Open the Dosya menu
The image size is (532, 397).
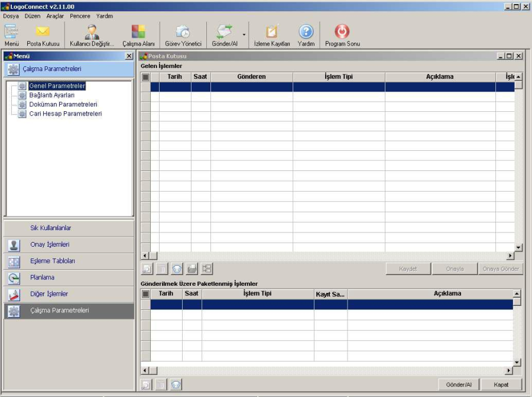point(11,16)
